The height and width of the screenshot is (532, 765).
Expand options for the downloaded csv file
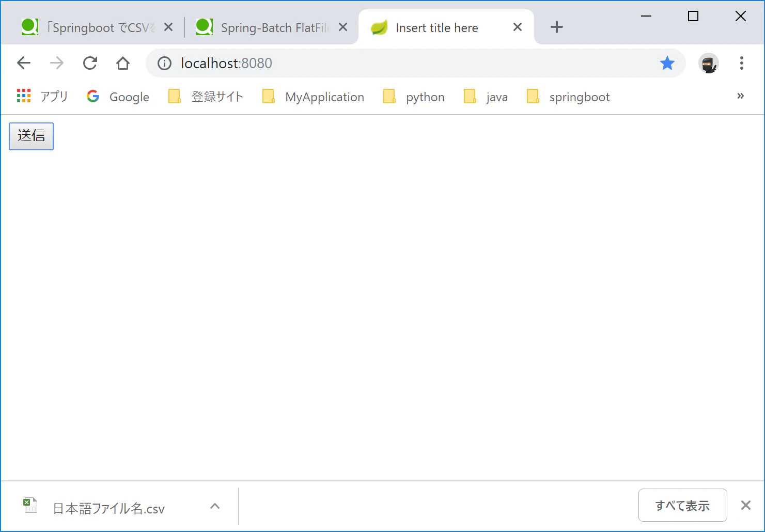click(x=215, y=507)
